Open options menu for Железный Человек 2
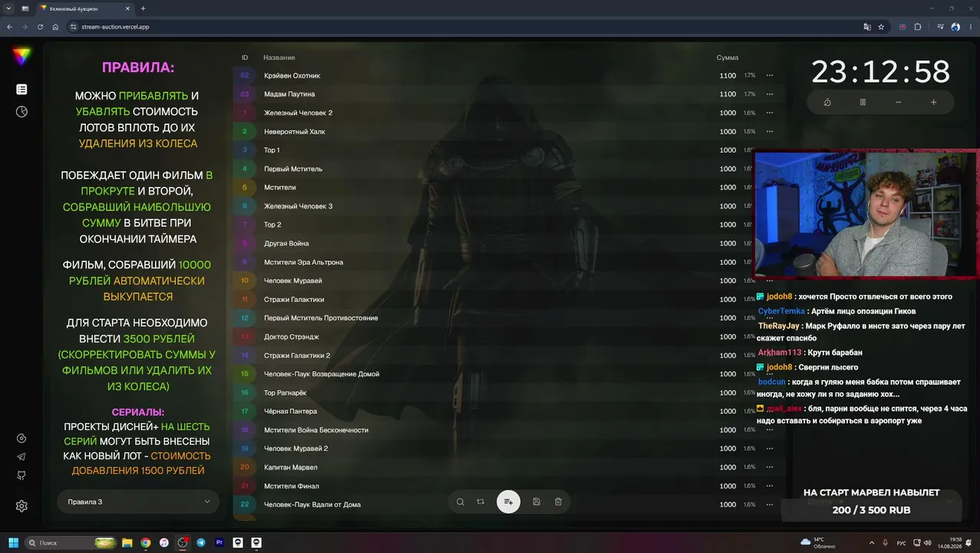 770,113
